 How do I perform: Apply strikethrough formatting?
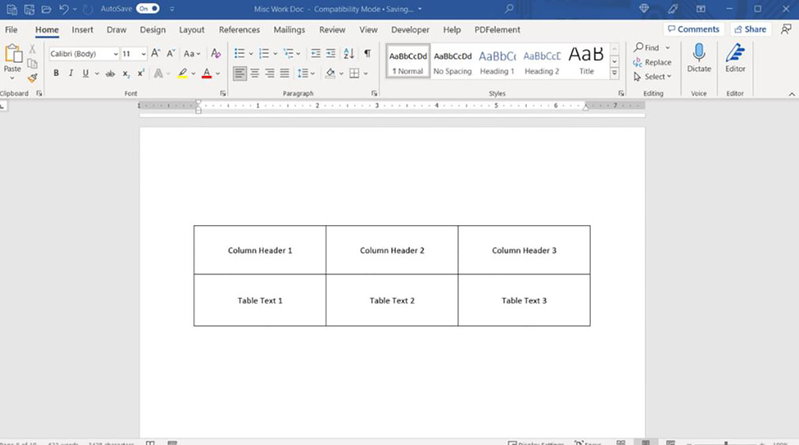110,73
